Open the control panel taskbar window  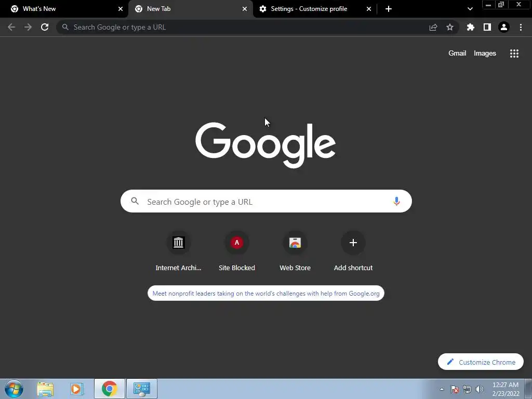pos(142,389)
